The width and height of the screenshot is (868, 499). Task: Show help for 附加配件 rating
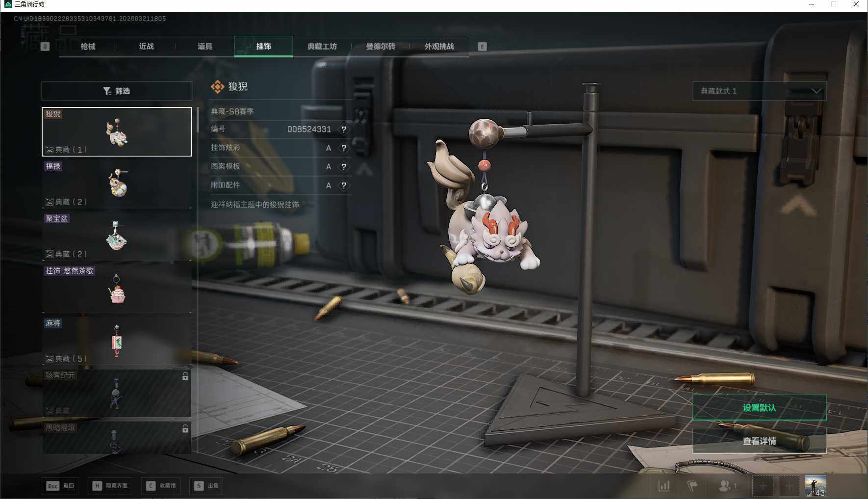point(344,185)
